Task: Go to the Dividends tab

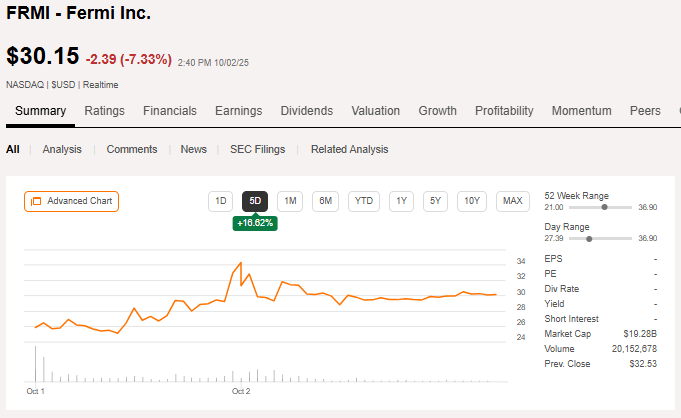Action: (x=307, y=111)
